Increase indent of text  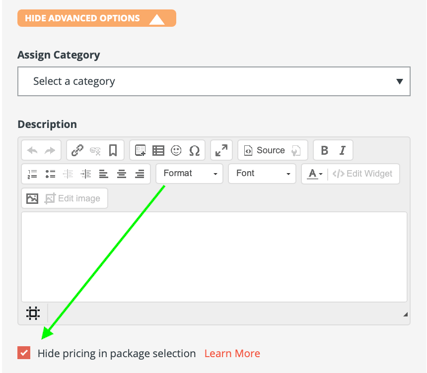click(x=86, y=174)
